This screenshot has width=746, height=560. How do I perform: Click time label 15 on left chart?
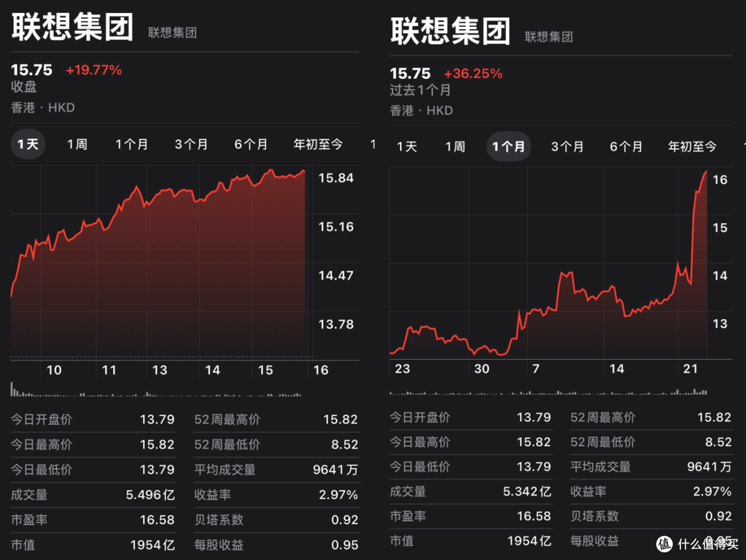tap(265, 370)
